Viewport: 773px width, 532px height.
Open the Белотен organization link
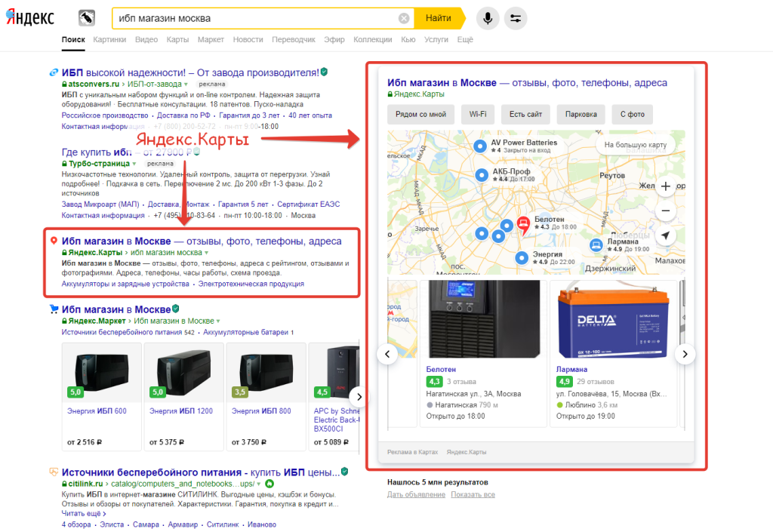pyautogui.click(x=441, y=369)
